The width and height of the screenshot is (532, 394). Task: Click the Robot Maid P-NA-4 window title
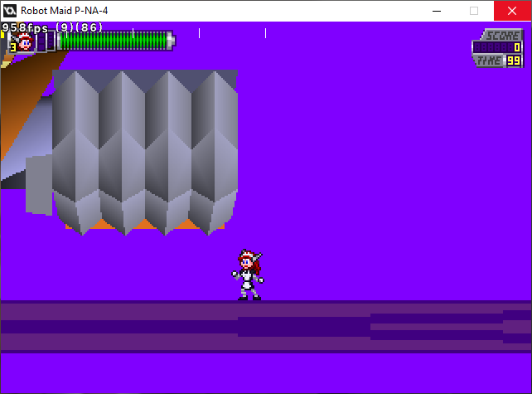[x=64, y=11]
